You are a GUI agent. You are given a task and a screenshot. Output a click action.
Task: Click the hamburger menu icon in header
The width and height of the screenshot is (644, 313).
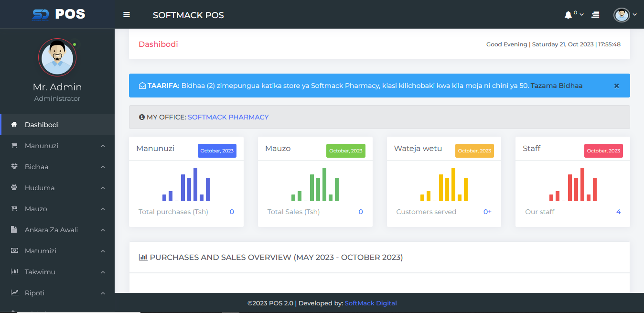pos(127,15)
